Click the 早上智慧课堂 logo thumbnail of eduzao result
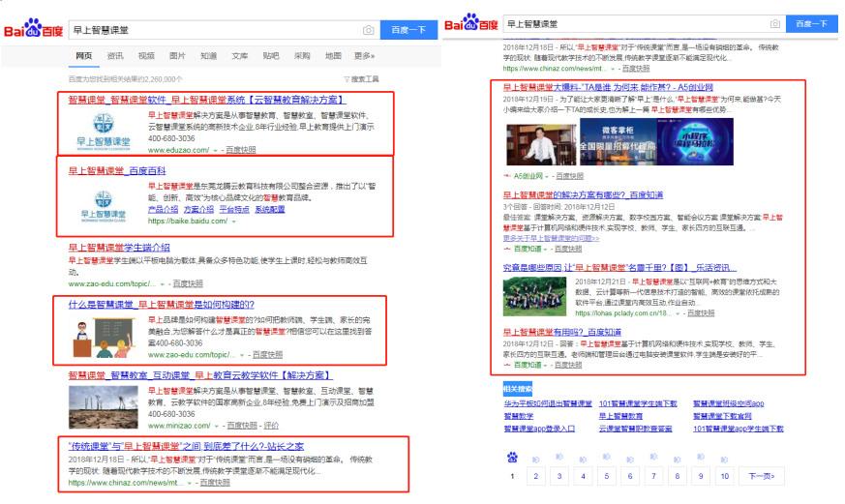The height and width of the screenshot is (504, 845). point(103,132)
